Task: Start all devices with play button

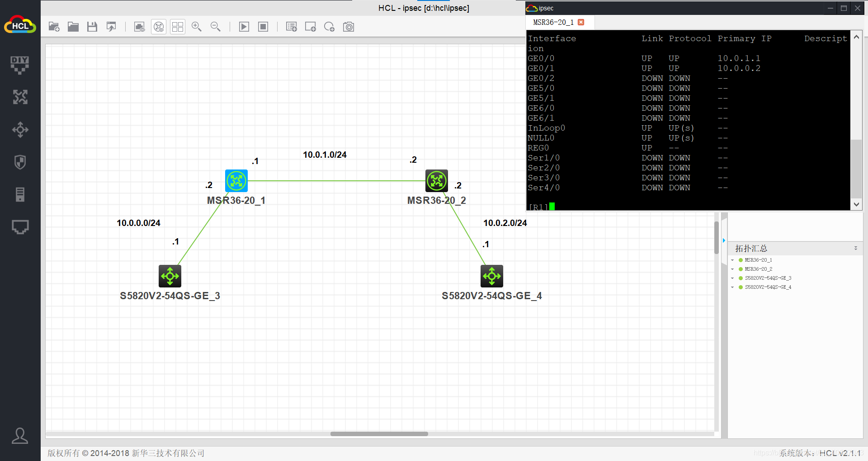Action: click(x=244, y=27)
